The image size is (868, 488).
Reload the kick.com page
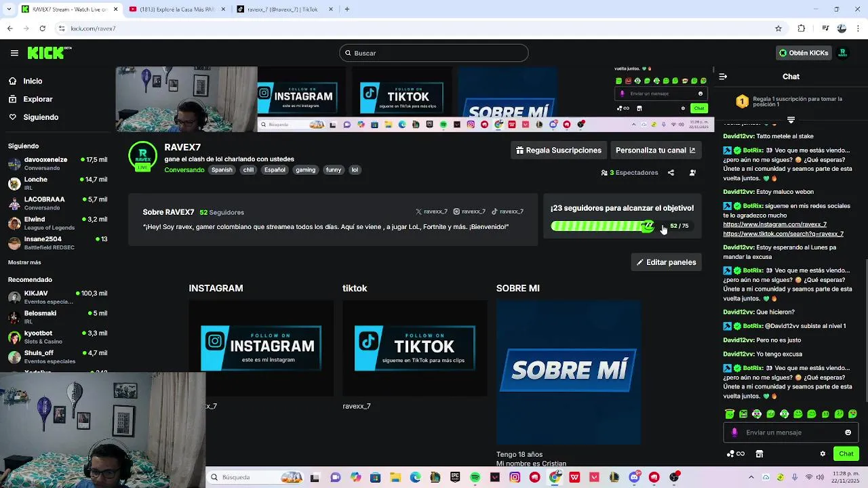[42, 28]
